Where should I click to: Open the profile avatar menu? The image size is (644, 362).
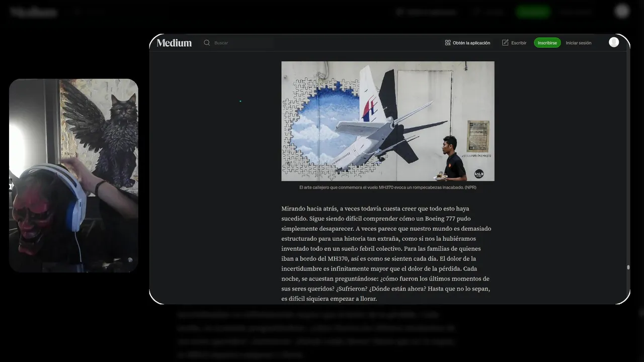pyautogui.click(x=614, y=42)
